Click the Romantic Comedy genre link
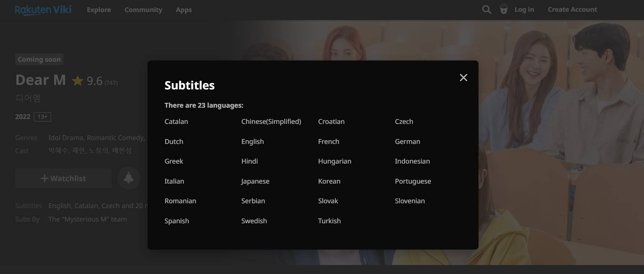Viewport: 644px width, 274px height. (115, 138)
